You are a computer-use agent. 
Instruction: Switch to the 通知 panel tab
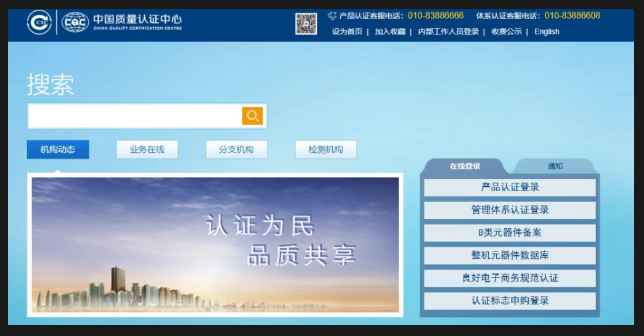(555, 166)
